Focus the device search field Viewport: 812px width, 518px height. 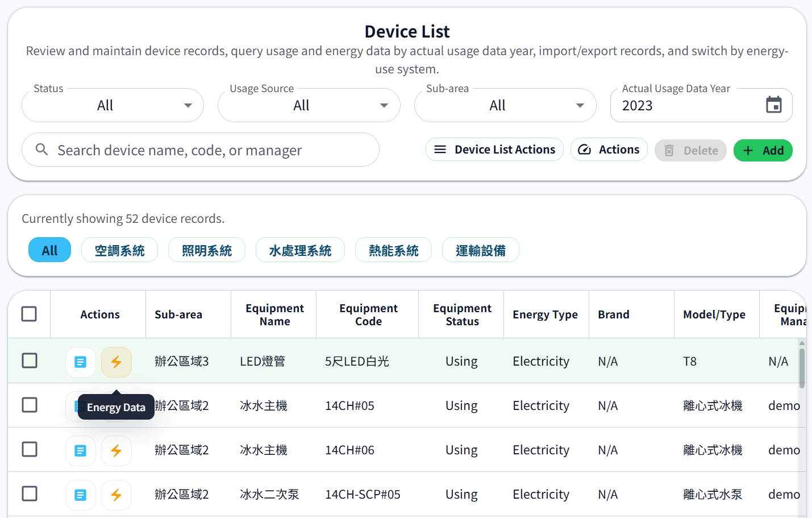pyautogui.click(x=201, y=150)
